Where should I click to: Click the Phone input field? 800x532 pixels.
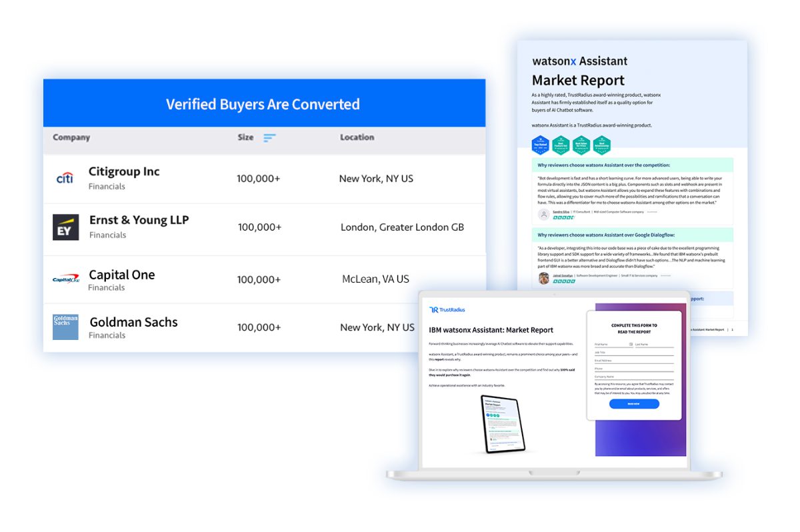(x=634, y=369)
